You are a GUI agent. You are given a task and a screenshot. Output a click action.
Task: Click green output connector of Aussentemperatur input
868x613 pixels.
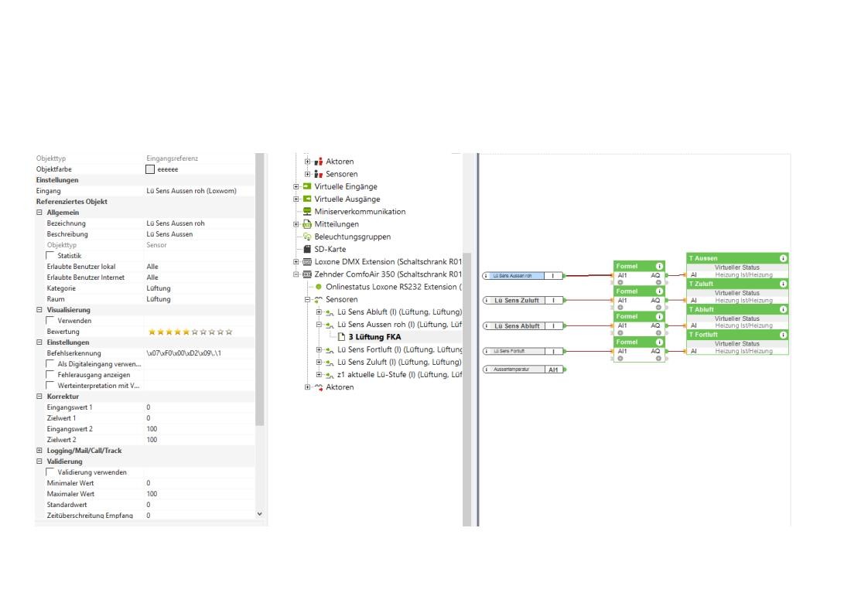pos(564,369)
